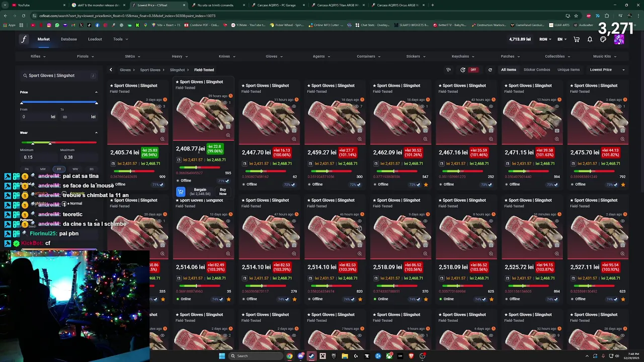Select the BS wear filter
Image resolution: width=644 pixels, height=362 pixels.
[x=91, y=169]
